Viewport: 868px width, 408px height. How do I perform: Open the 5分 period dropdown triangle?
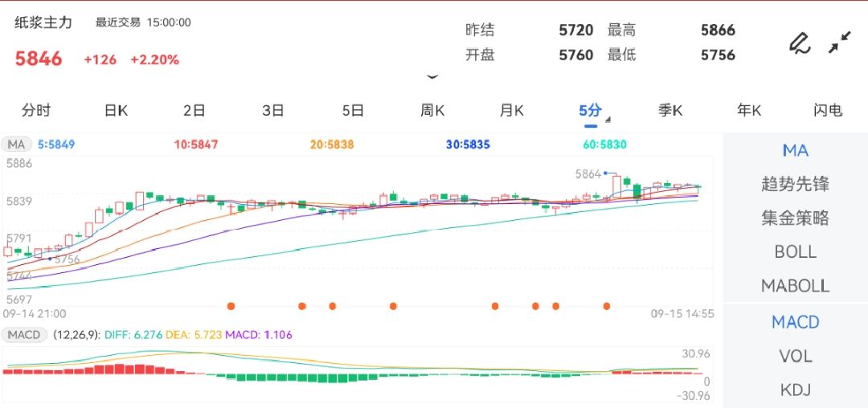pyautogui.click(x=608, y=120)
